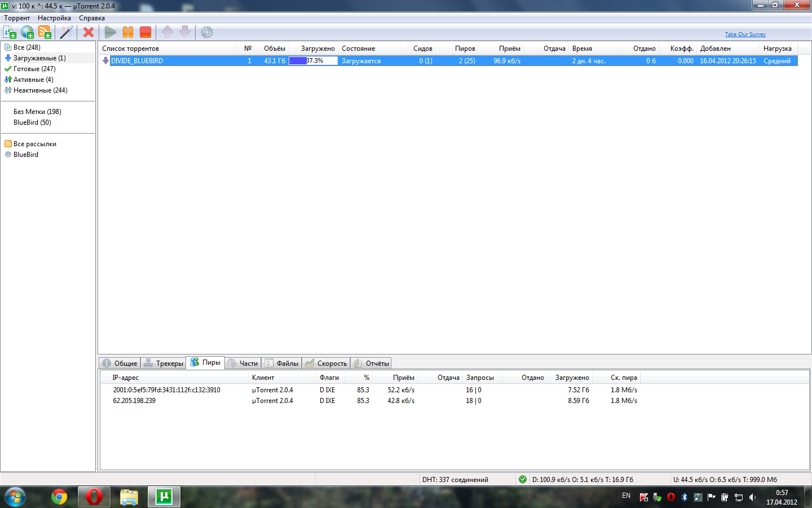The height and width of the screenshot is (508, 812).
Task: Sort peers by Флаги column header
Action: point(330,378)
